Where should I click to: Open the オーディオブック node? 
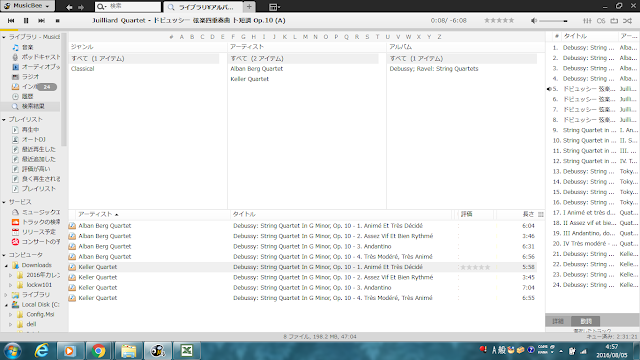(x=36, y=67)
